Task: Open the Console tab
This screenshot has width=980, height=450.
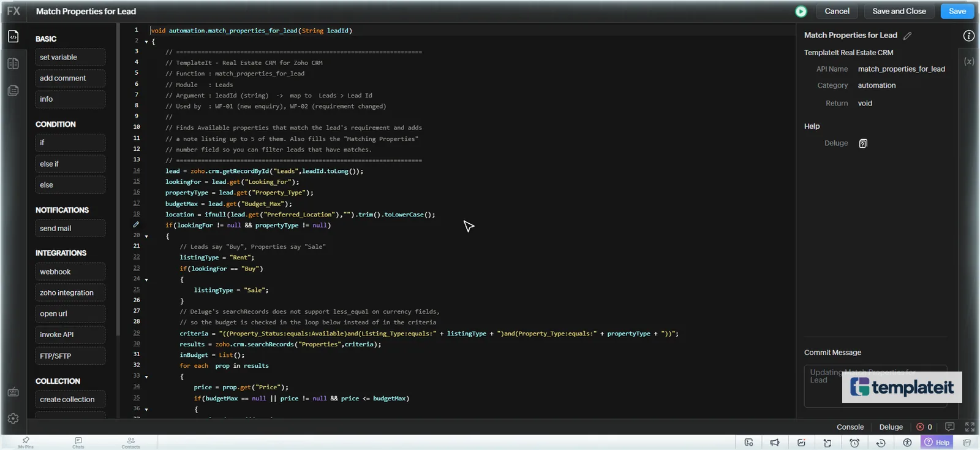Action: click(x=850, y=427)
